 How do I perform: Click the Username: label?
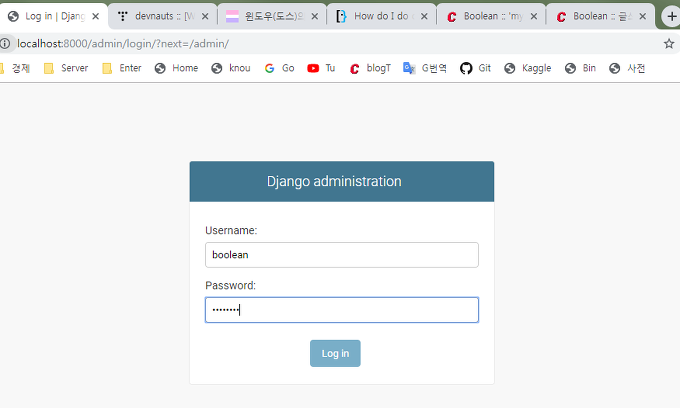pos(231,230)
